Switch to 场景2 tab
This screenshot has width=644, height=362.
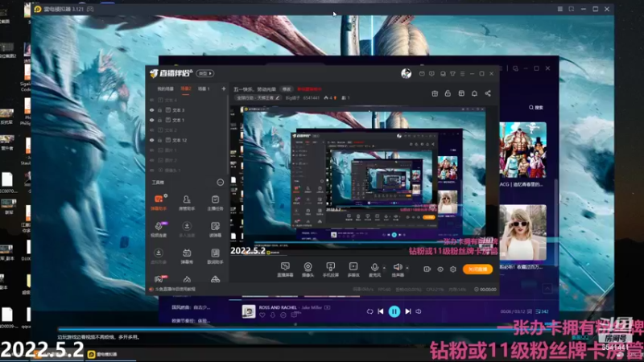point(186,88)
